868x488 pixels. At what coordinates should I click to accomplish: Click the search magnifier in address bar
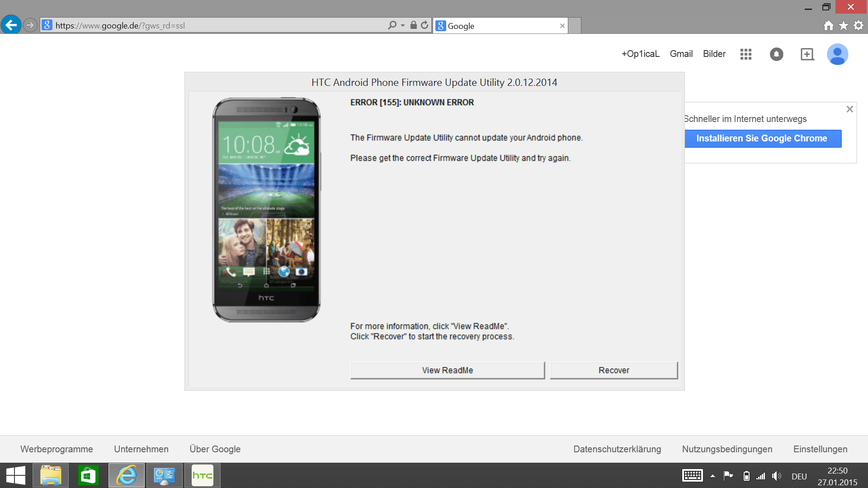click(x=392, y=25)
